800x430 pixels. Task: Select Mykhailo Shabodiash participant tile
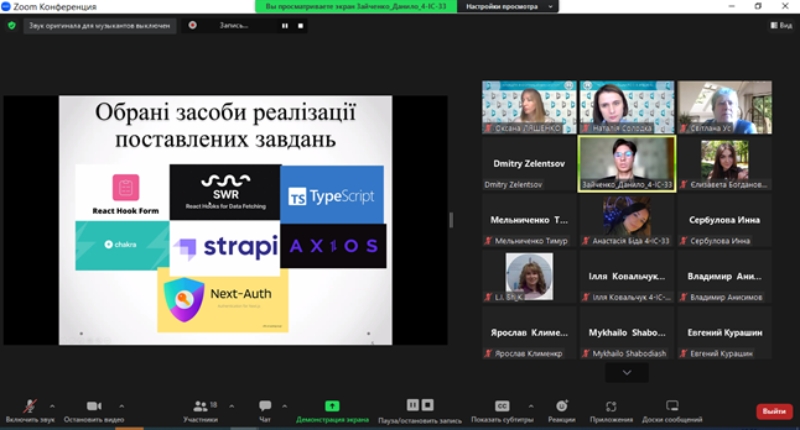coord(627,333)
